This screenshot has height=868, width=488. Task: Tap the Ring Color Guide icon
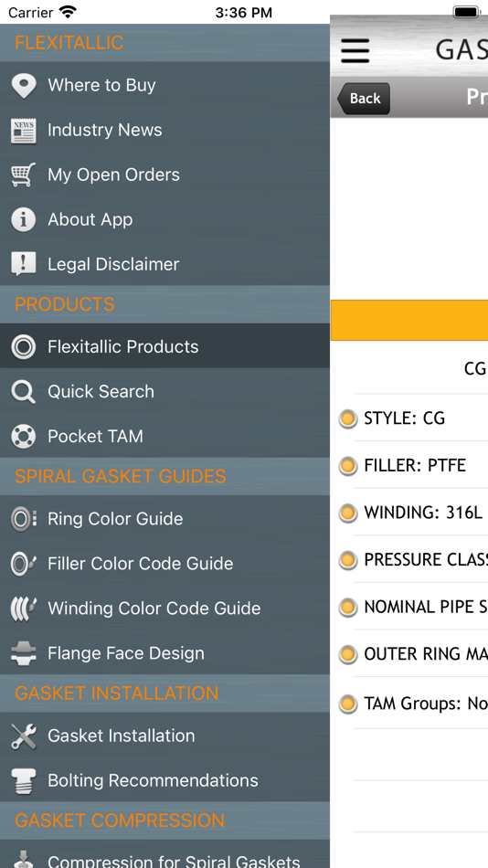click(x=23, y=519)
